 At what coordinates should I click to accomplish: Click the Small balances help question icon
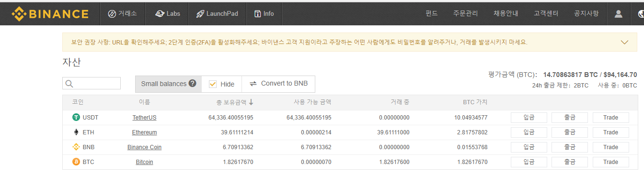pyautogui.click(x=192, y=83)
